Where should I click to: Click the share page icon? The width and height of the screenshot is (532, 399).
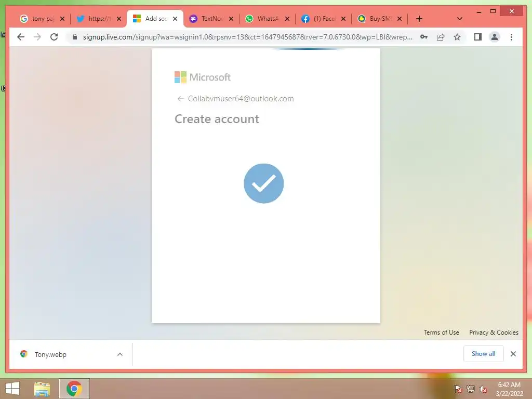click(x=441, y=37)
